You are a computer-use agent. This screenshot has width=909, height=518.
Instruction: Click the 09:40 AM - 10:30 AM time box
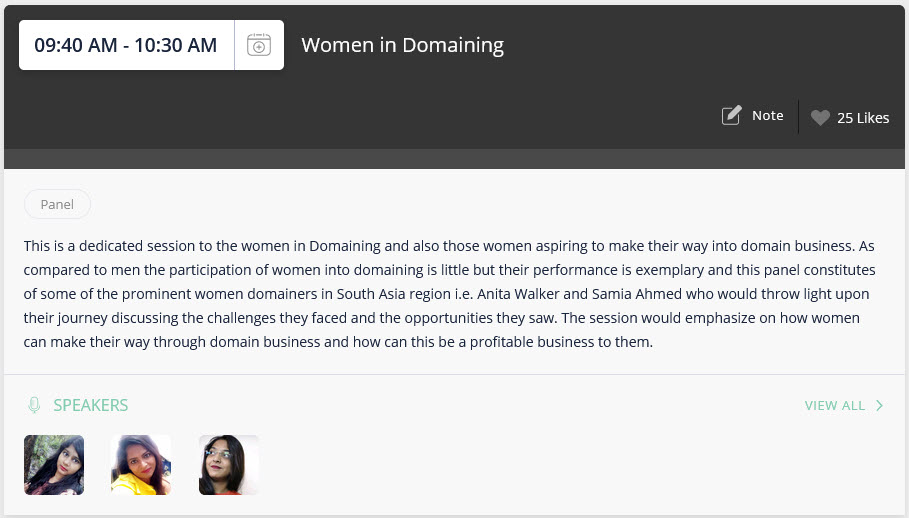pos(126,45)
